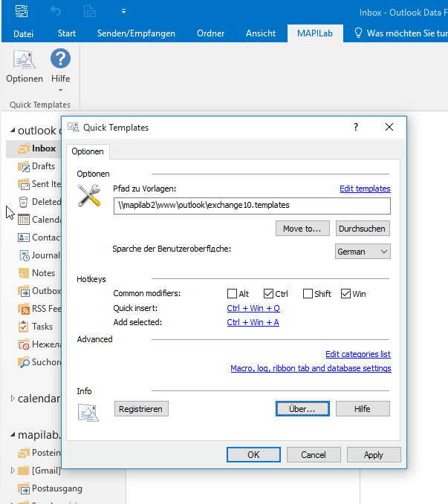Image resolution: width=448 pixels, height=504 pixels.
Task: Expand the [Gmail] folder node
Action: tap(13, 471)
